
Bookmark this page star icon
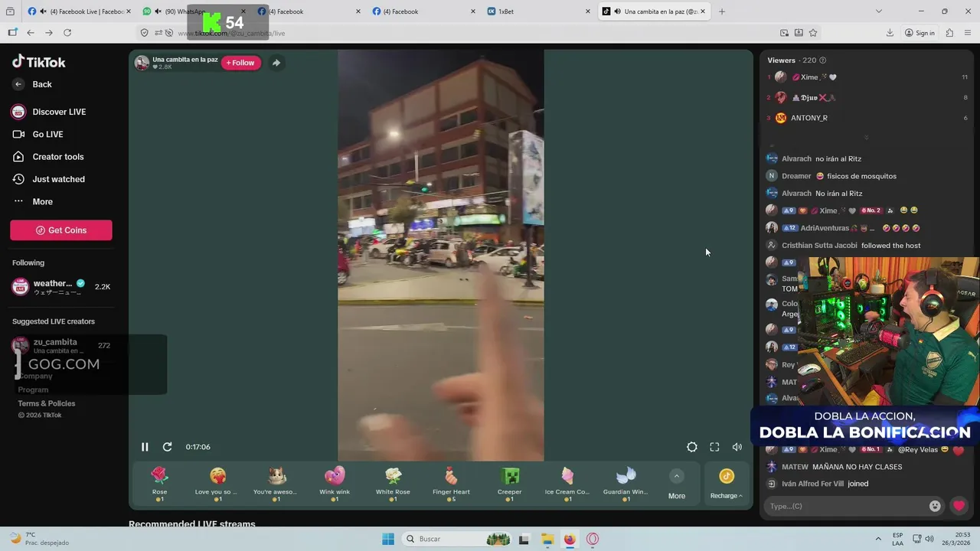(813, 33)
